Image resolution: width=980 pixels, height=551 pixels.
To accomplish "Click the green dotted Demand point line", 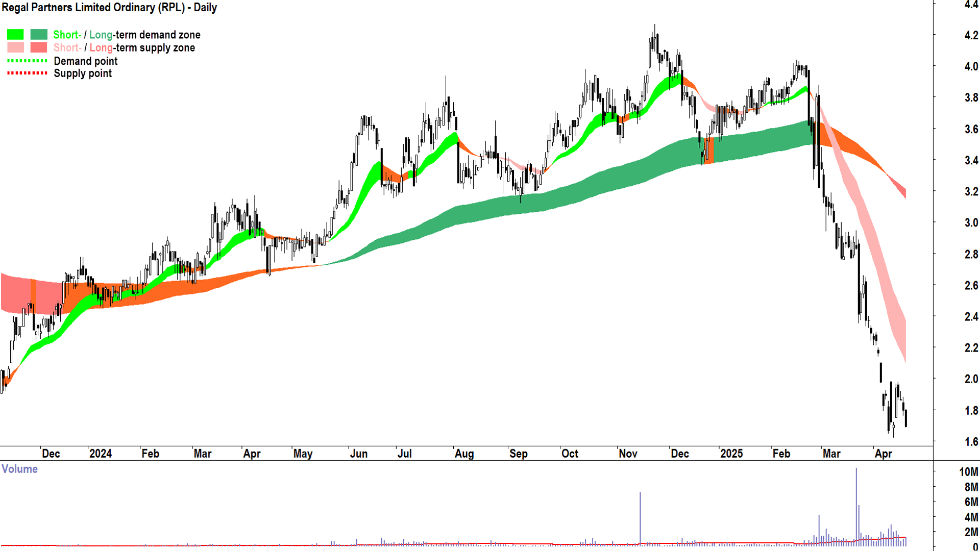I will point(27,61).
